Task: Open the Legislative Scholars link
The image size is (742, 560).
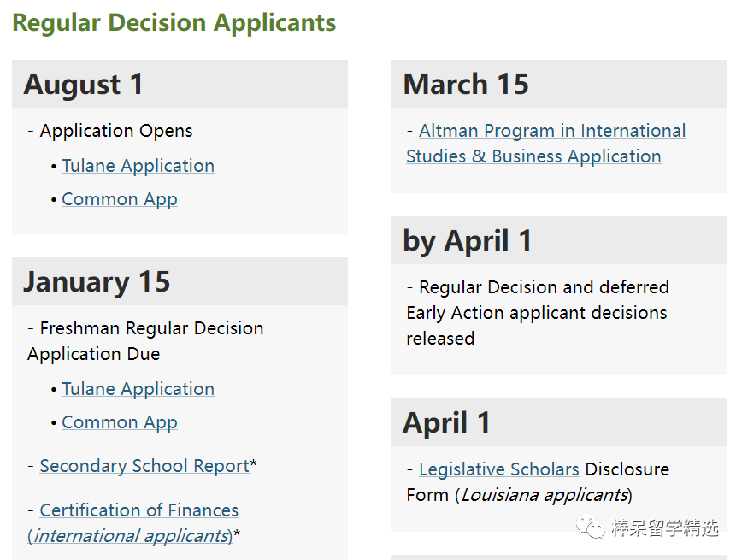Action: [498, 469]
